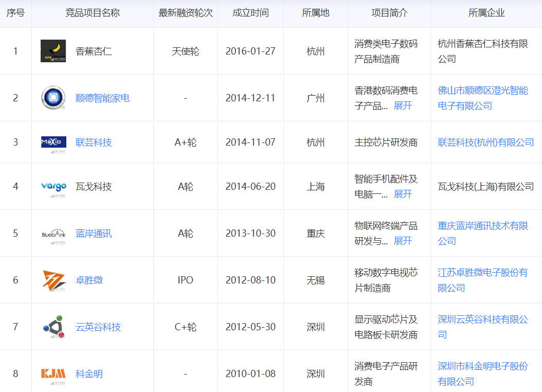Viewport: 542px width, 392px height.
Task: Click the 杭州香蕉杏仁科技有限公司 company text
Action: (x=483, y=51)
